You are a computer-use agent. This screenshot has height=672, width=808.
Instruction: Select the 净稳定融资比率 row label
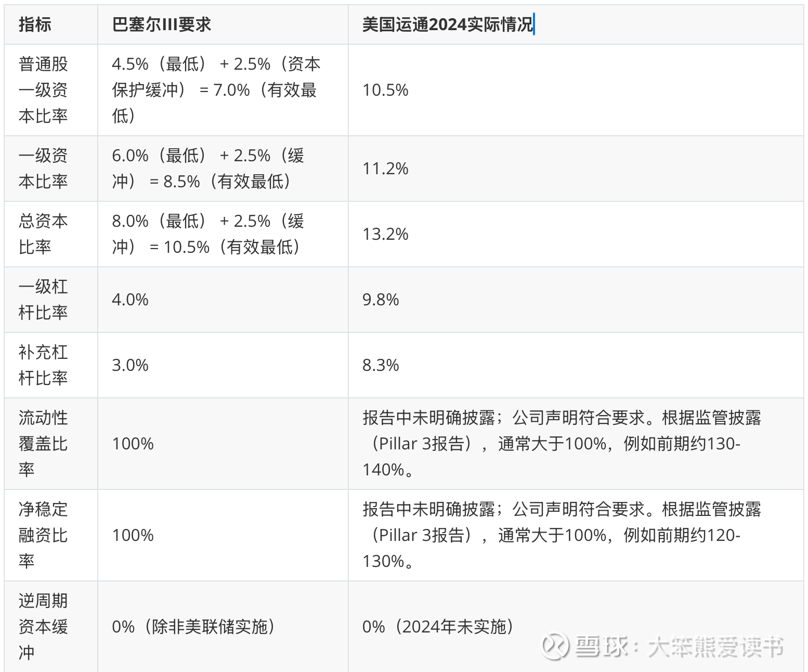click(x=43, y=535)
